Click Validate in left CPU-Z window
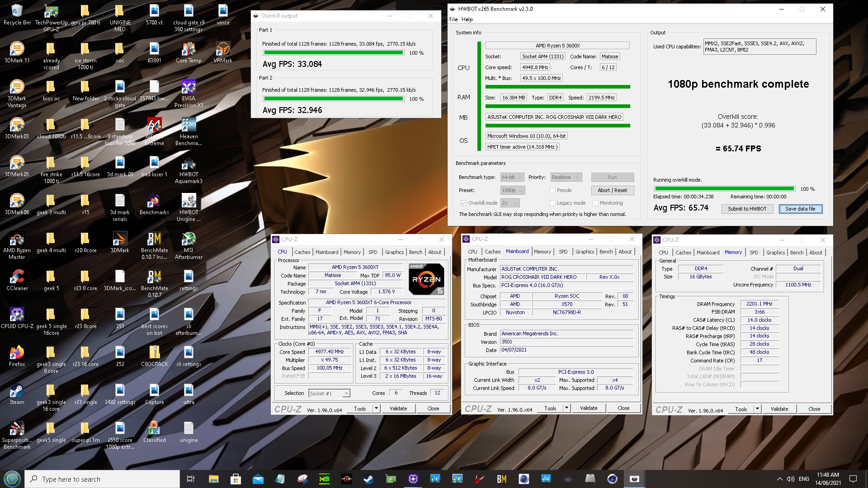Screen dimensions: 868x488 398,408
